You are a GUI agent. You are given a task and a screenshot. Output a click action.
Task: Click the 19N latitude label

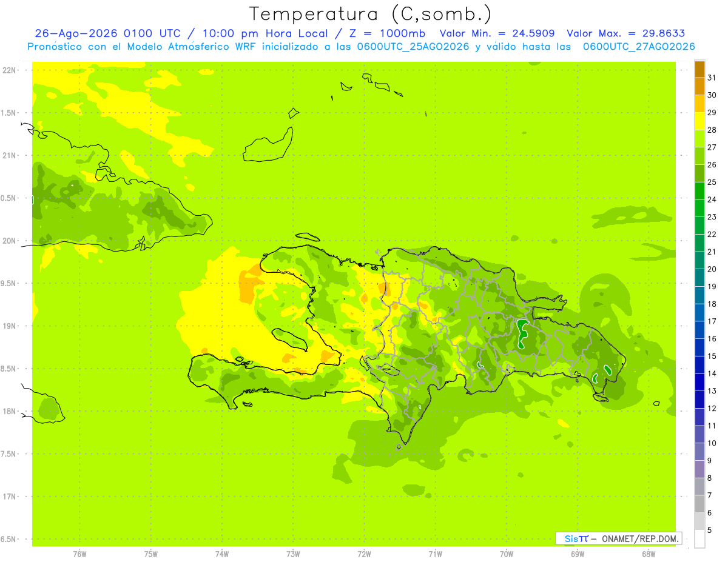pyautogui.click(x=8, y=326)
